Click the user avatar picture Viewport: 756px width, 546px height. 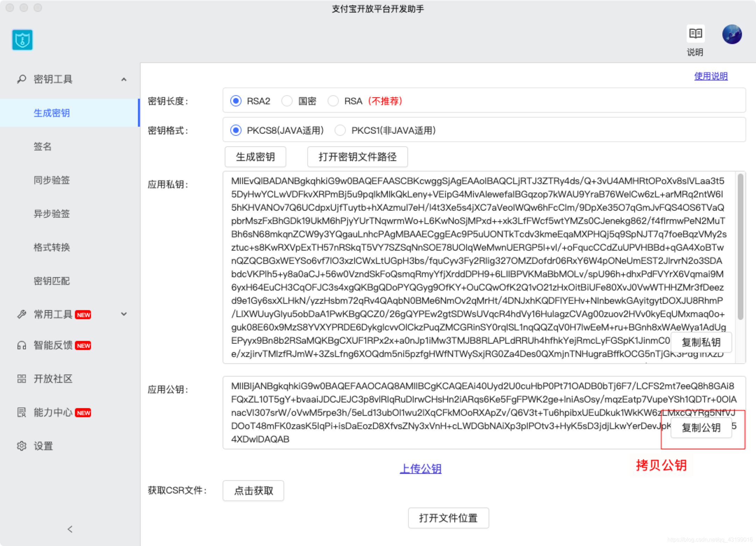pyautogui.click(x=732, y=34)
